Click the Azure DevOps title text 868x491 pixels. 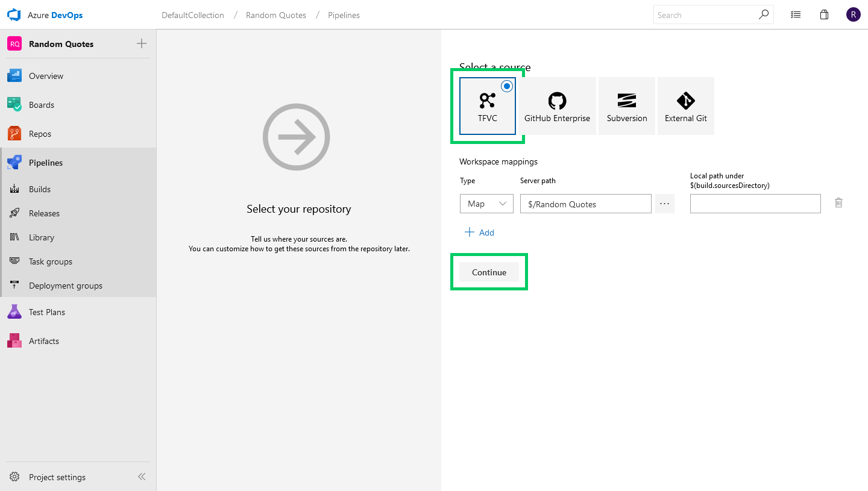tap(55, 15)
